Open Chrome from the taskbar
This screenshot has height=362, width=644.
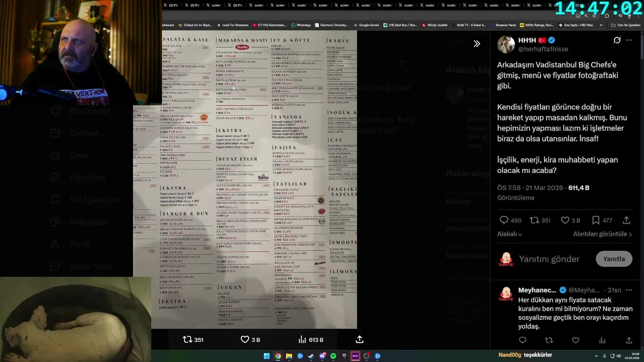pos(278,356)
